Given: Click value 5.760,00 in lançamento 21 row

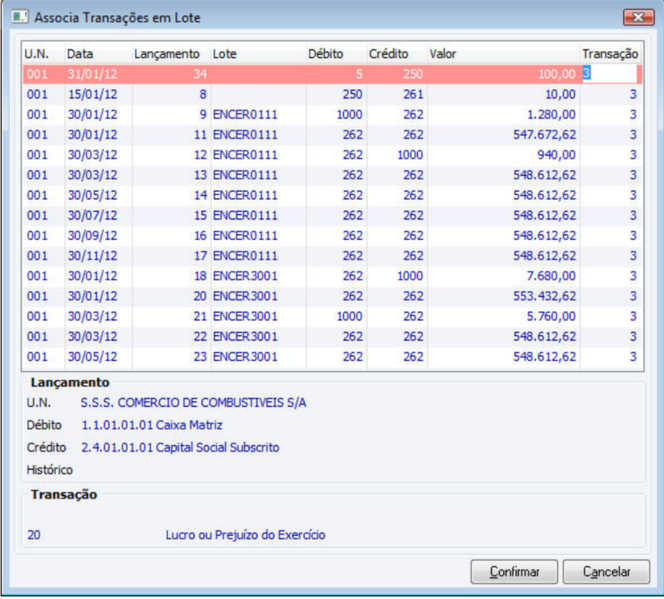Looking at the screenshot, I should [x=551, y=316].
